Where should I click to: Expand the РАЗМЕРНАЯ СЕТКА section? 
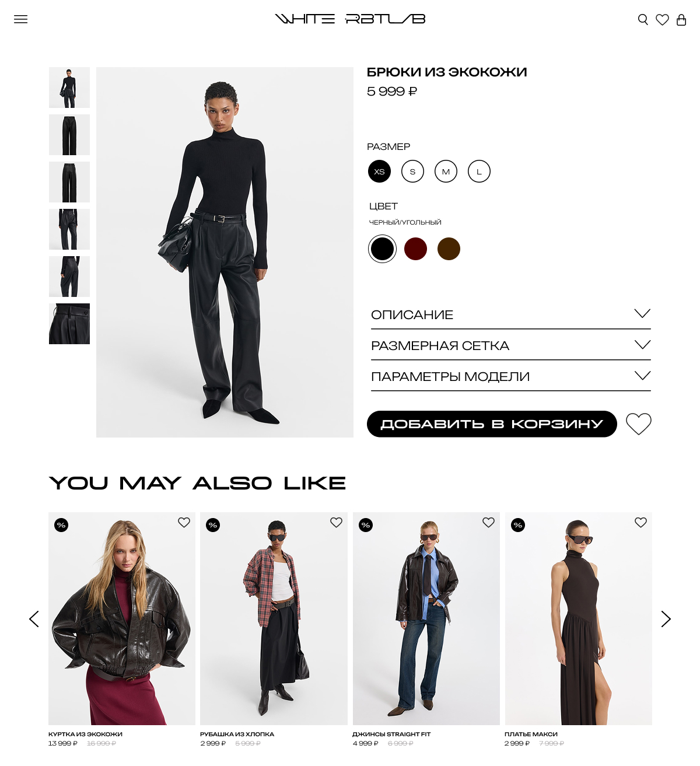coord(510,345)
